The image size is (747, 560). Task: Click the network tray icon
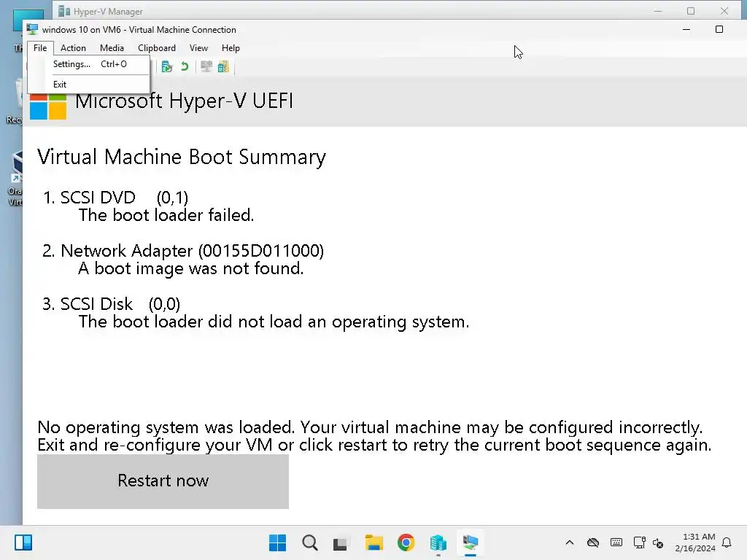(639, 542)
